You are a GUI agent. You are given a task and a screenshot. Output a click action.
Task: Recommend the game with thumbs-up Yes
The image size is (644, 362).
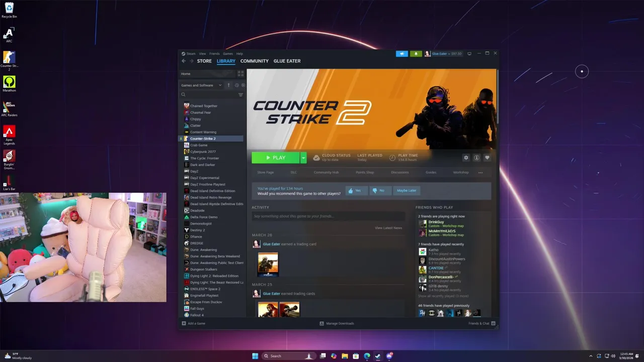[356, 191]
